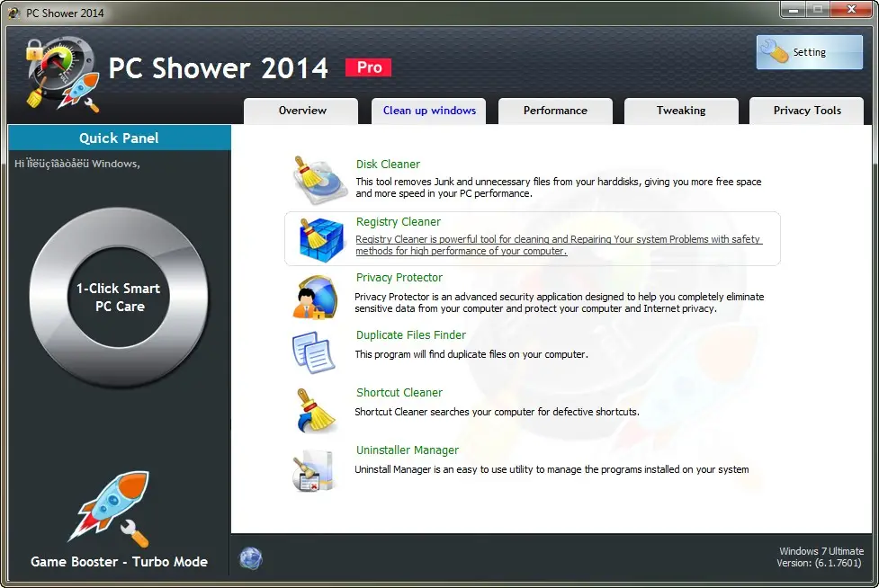879x588 pixels.
Task: Go to the Tweaking tab
Action: (681, 111)
